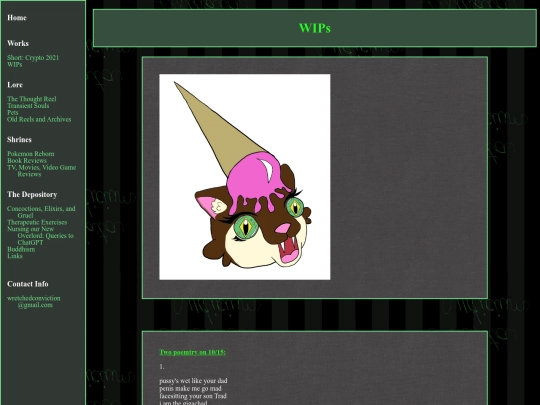Click the Shrines section heading
The width and height of the screenshot is (540, 405).
pos(19,139)
